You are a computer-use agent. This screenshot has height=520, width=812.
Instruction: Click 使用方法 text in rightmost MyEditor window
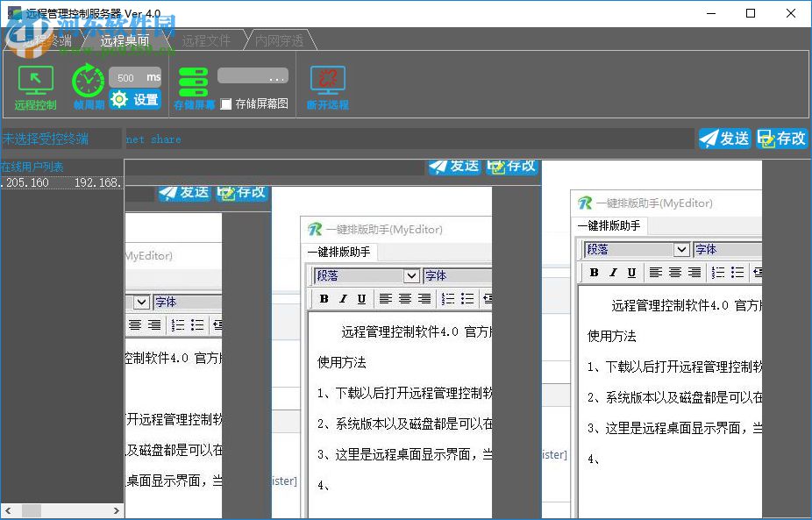(611, 336)
